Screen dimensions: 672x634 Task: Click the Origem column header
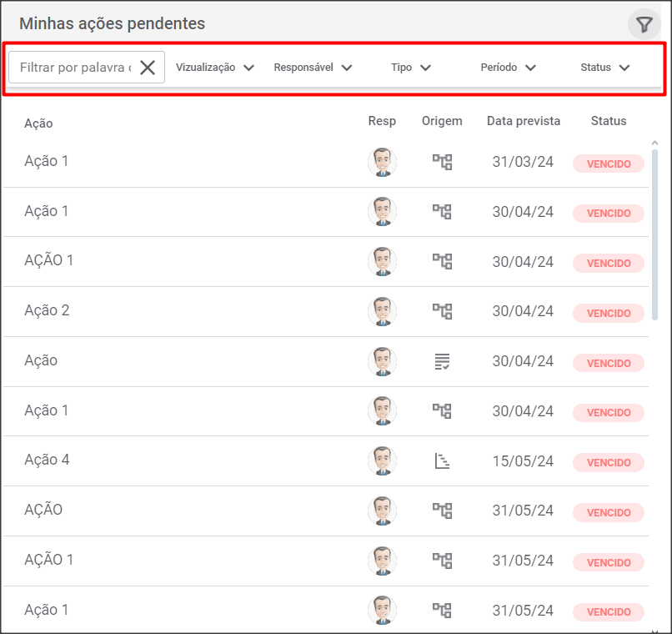click(x=442, y=121)
